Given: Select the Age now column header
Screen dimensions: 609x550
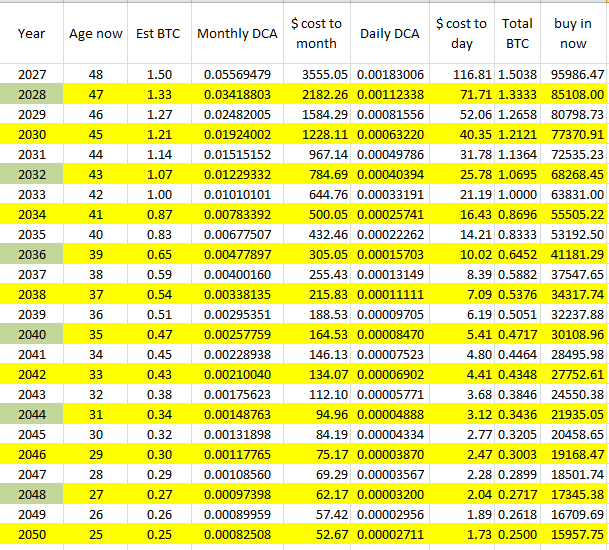Looking at the screenshot, I should click(96, 33).
